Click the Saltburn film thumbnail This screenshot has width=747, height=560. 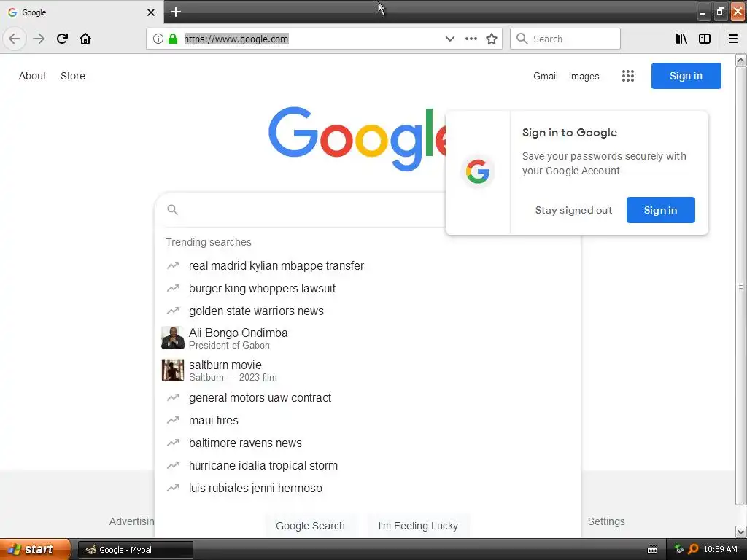tap(173, 370)
